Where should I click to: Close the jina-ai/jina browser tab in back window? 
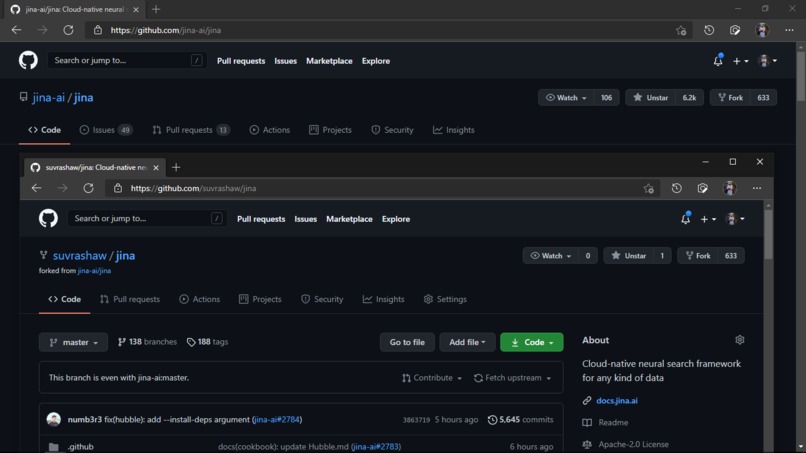click(136, 9)
